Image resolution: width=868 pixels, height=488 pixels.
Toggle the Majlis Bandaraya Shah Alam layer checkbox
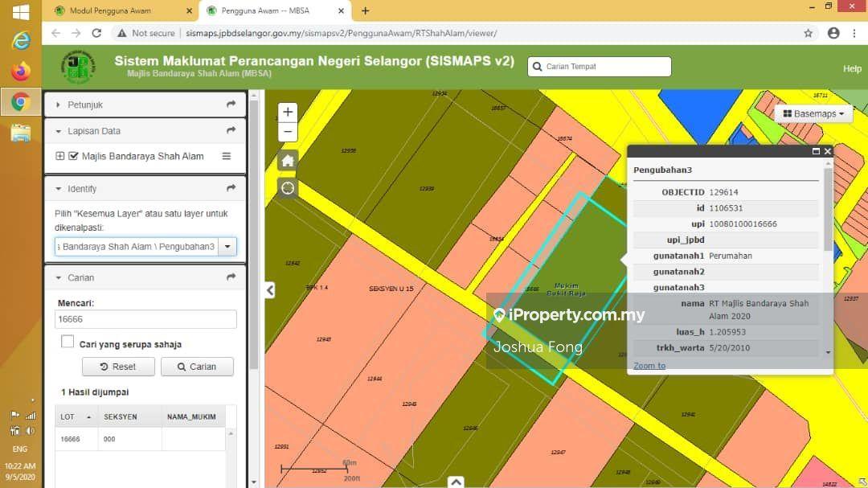[x=74, y=156]
